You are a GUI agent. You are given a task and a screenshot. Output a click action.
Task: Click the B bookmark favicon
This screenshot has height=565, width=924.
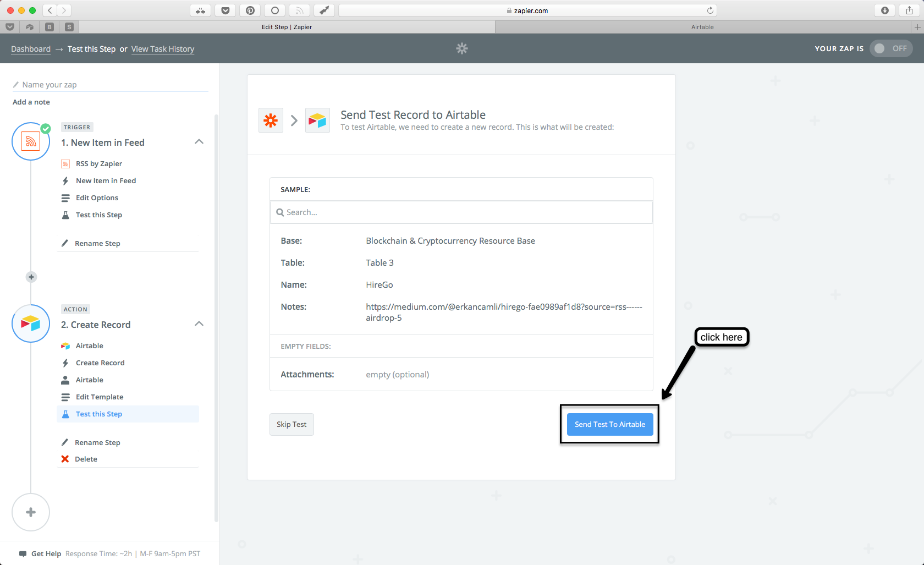[50, 27]
